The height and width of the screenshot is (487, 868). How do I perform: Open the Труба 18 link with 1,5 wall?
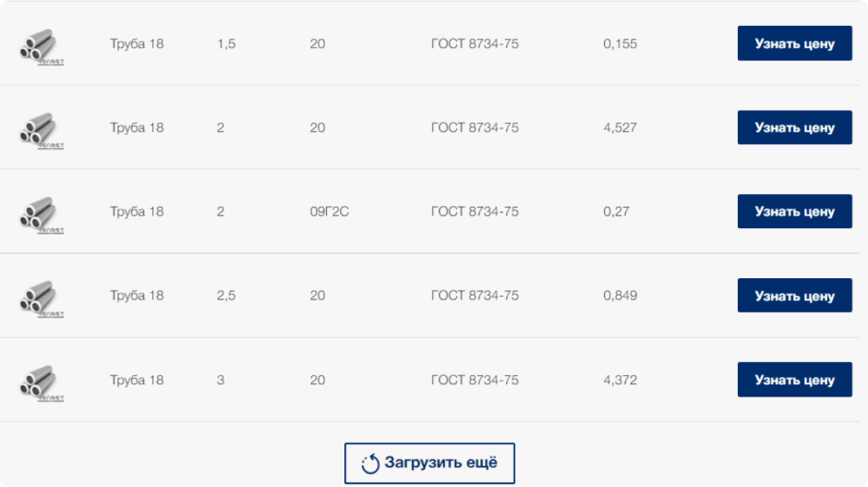point(137,43)
